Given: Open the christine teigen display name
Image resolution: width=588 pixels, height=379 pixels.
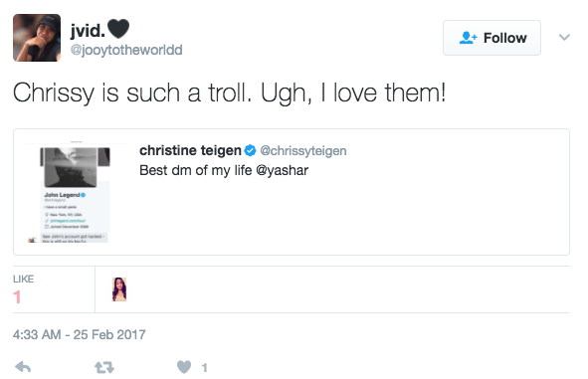Looking at the screenshot, I should [x=190, y=150].
